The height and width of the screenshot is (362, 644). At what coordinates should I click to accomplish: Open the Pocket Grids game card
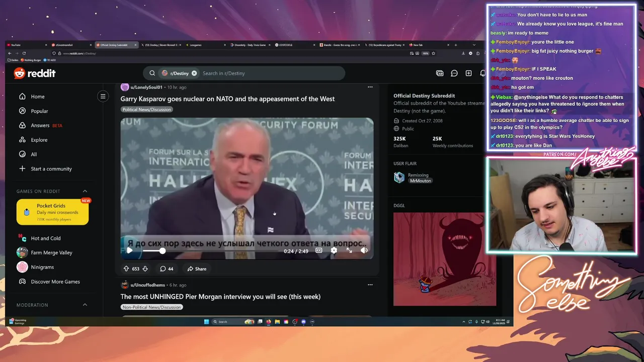(x=52, y=212)
